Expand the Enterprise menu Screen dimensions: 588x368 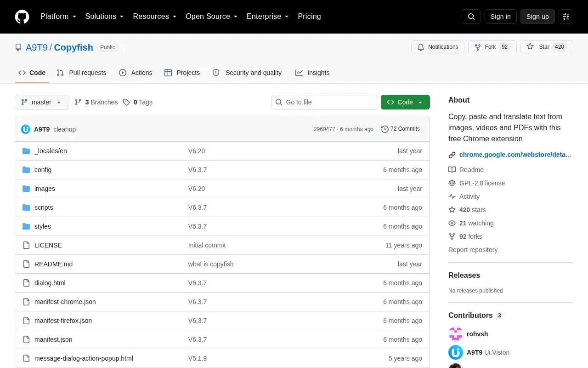click(x=268, y=17)
